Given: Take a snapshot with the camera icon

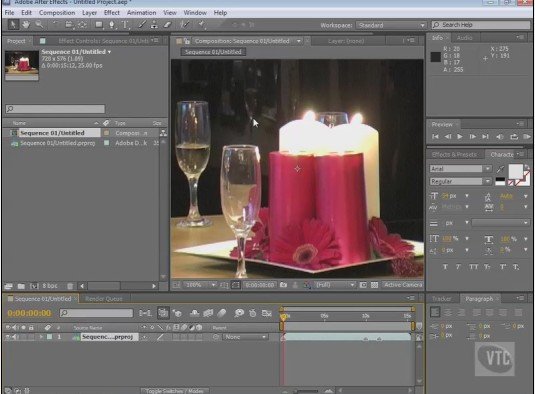Looking at the screenshot, I should pyautogui.click(x=283, y=285).
